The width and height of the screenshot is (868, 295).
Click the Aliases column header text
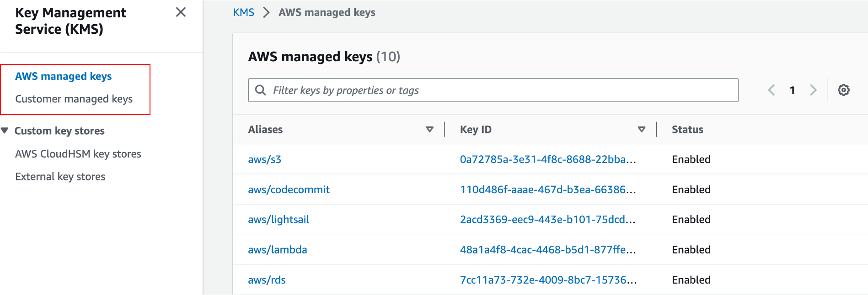265,130
